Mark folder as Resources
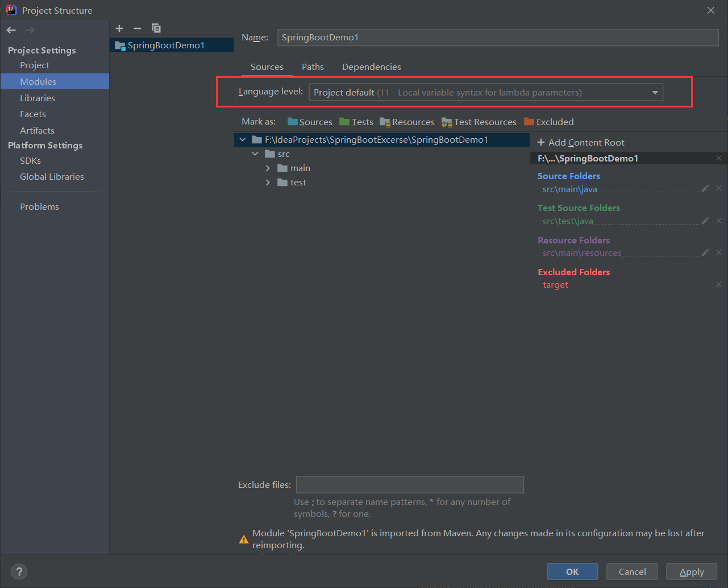The width and height of the screenshot is (728, 588). (407, 122)
